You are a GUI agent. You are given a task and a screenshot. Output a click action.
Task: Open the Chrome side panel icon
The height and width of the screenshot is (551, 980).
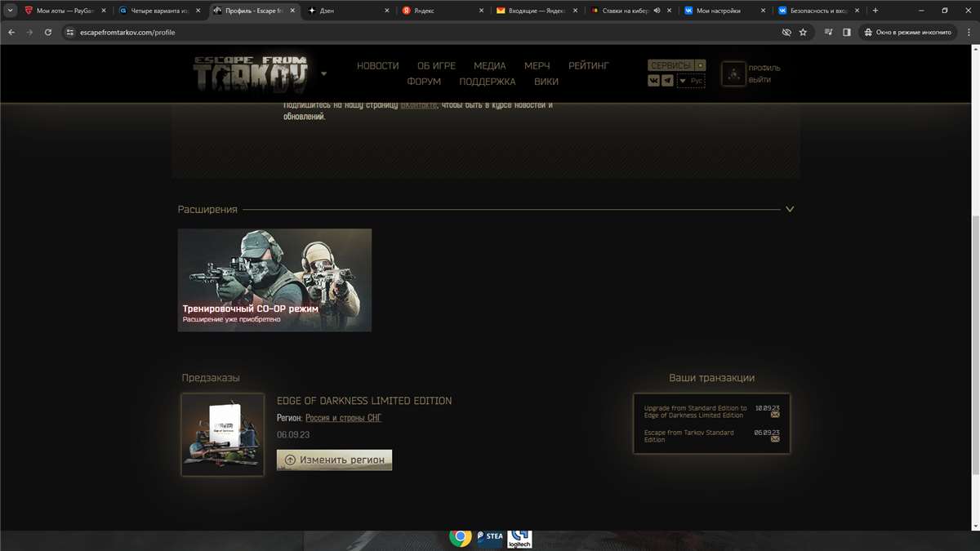(x=846, y=32)
